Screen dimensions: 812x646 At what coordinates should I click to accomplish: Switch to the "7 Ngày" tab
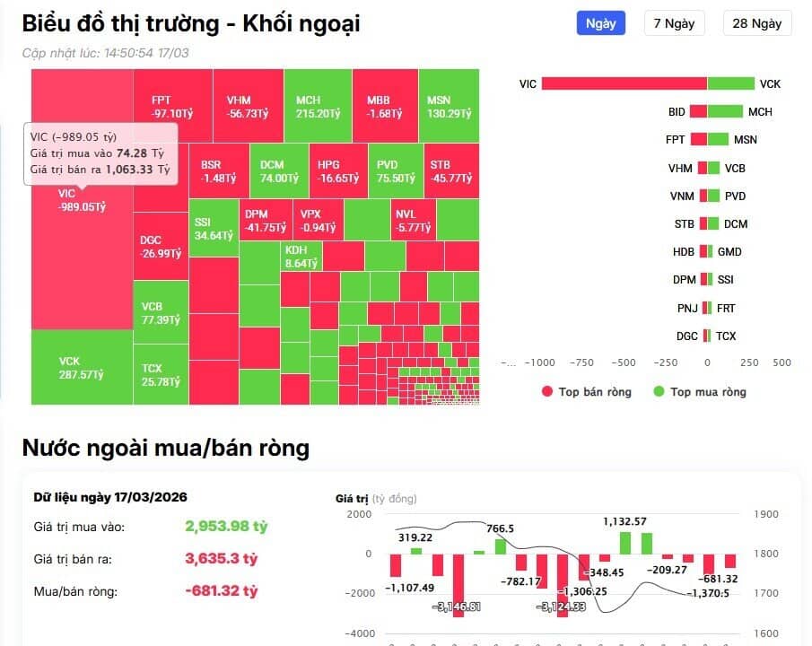[674, 23]
